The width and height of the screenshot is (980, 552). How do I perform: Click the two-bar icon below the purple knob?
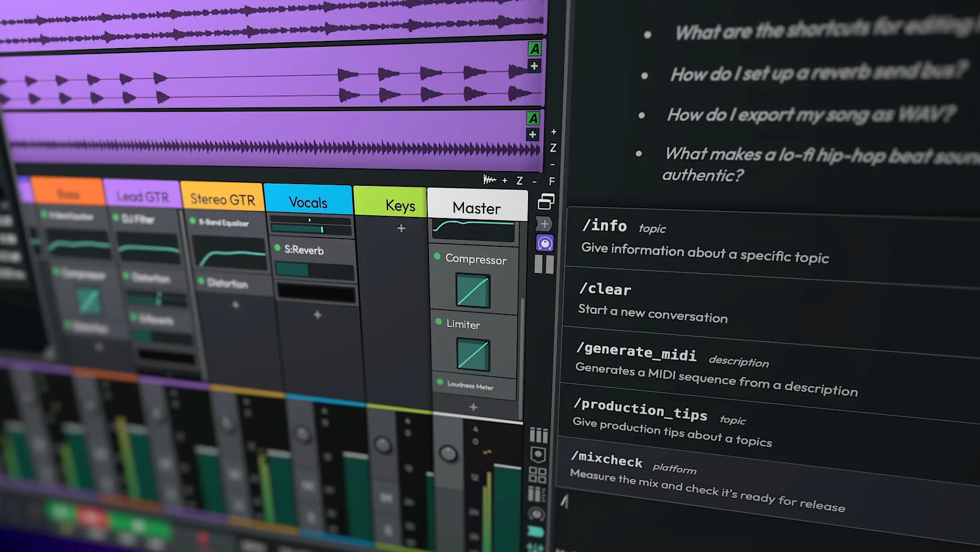[x=544, y=264]
